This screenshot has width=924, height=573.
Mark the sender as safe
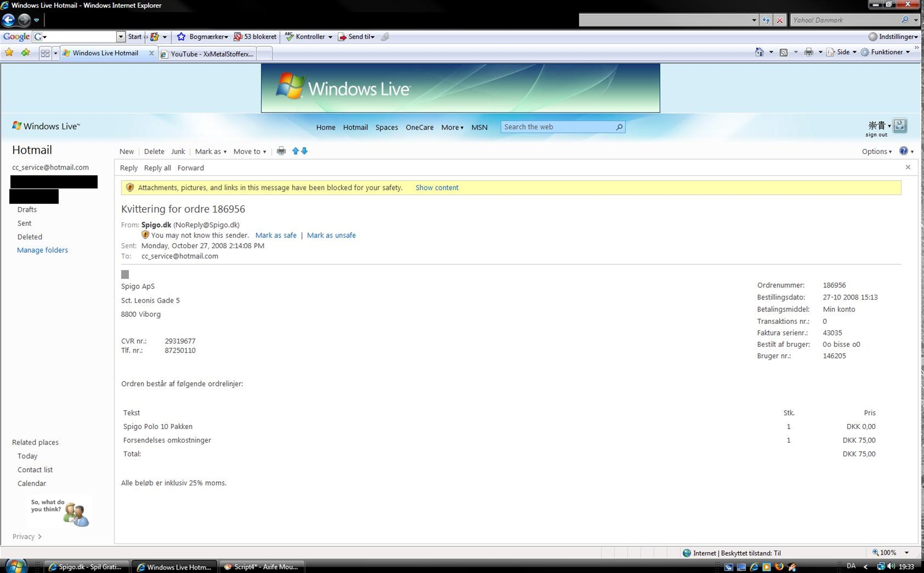tap(275, 235)
